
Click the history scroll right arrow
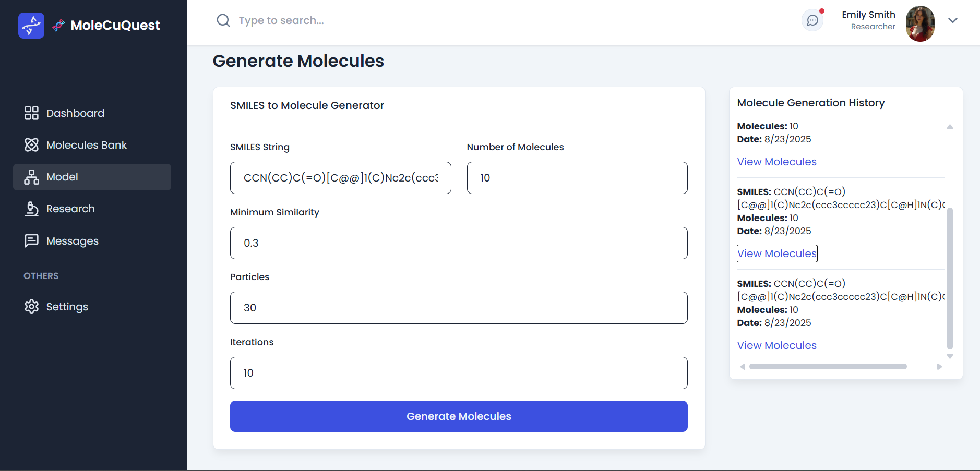tap(939, 366)
